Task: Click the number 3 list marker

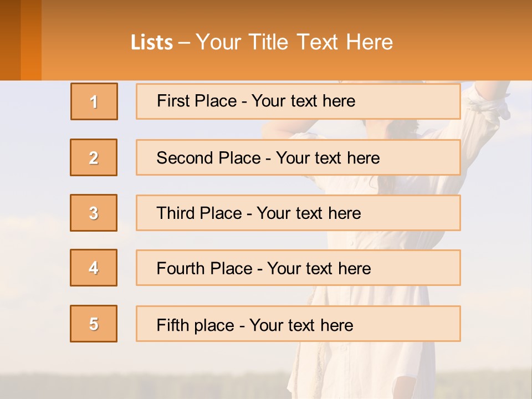Action: pos(94,213)
